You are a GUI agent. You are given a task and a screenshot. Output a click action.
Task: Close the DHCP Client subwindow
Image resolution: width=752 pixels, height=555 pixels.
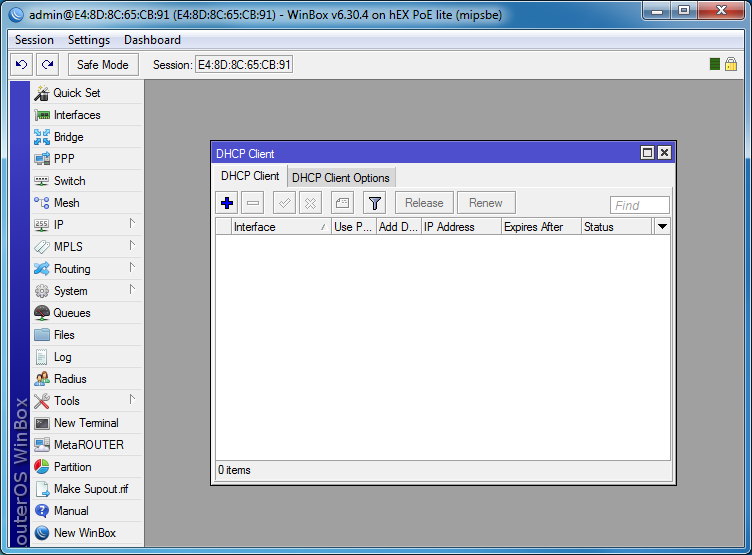pos(664,153)
